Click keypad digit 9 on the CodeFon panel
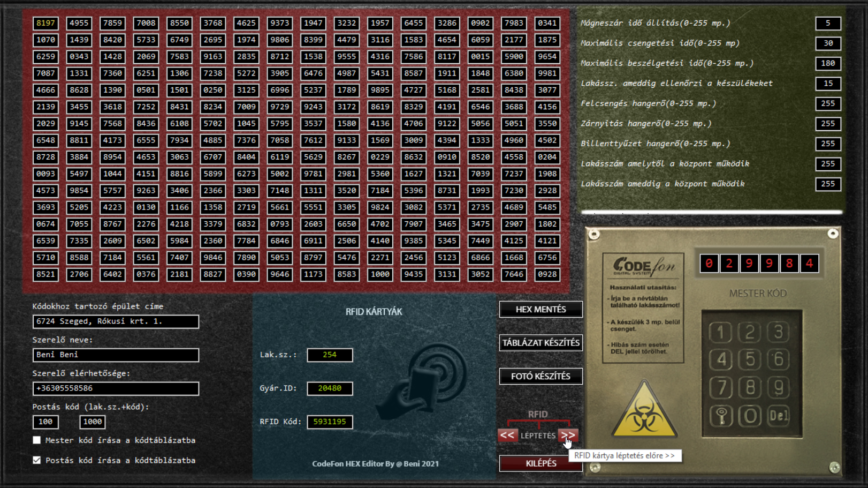This screenshot has width=868, height=488. coord(779,387)
